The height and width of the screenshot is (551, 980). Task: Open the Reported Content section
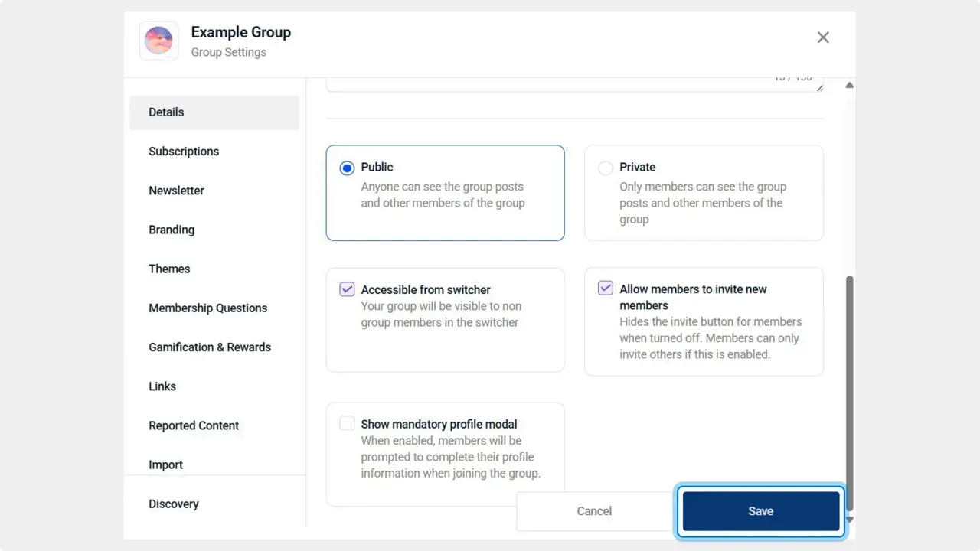194,425
